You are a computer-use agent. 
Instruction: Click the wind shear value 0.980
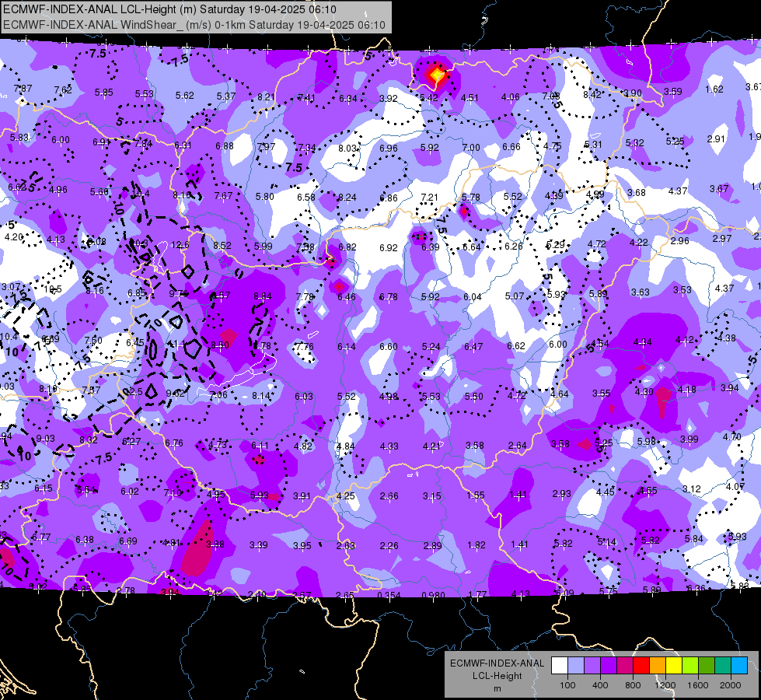[x=433, y=595]
